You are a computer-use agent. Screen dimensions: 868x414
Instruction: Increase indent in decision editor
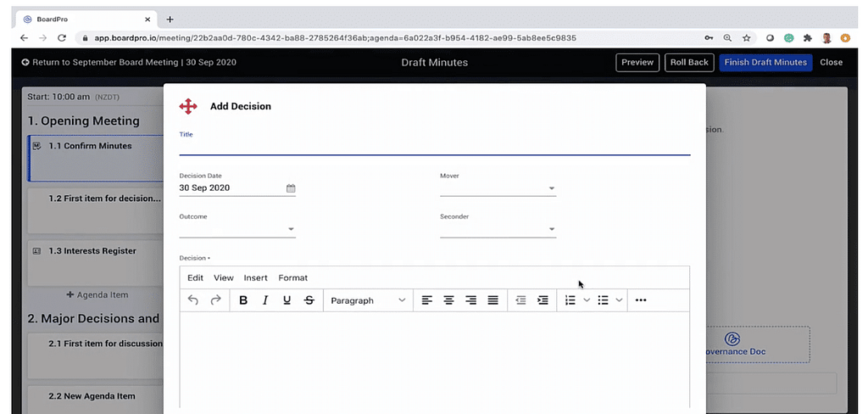(542, 300)
